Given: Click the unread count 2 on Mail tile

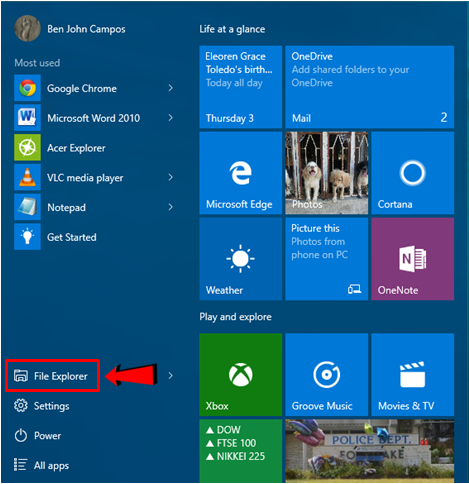Looking at the screenshot, I should tap(444, 117).
